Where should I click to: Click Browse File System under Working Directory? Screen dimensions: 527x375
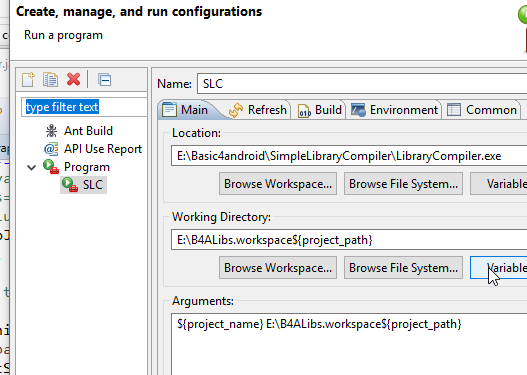403,268
